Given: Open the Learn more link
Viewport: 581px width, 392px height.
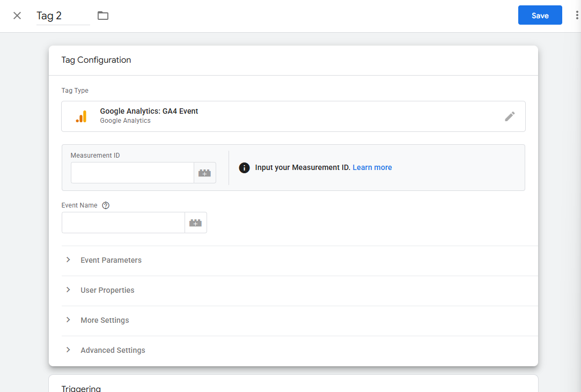Looking at the screenshot, I should click(x=372, y=167).
